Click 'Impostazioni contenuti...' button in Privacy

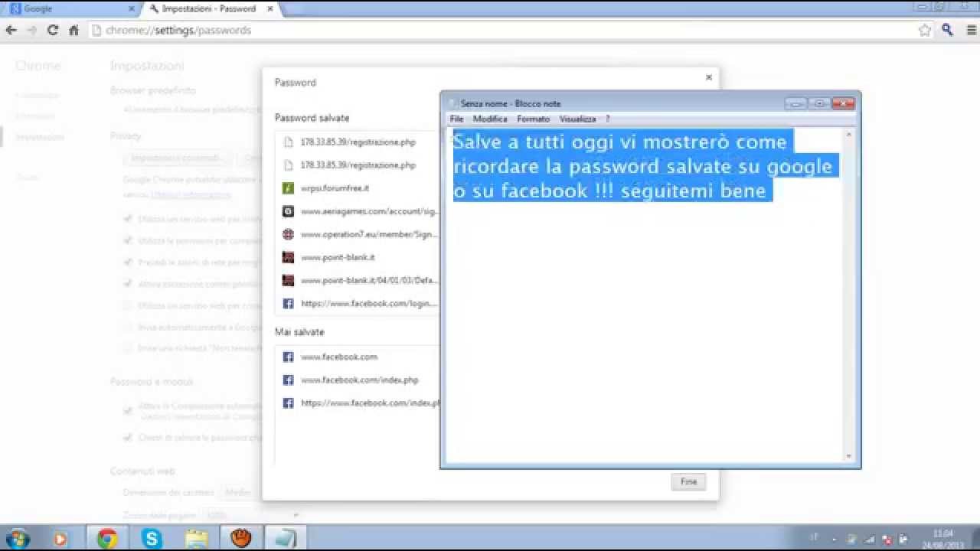(x=178, y=158)
